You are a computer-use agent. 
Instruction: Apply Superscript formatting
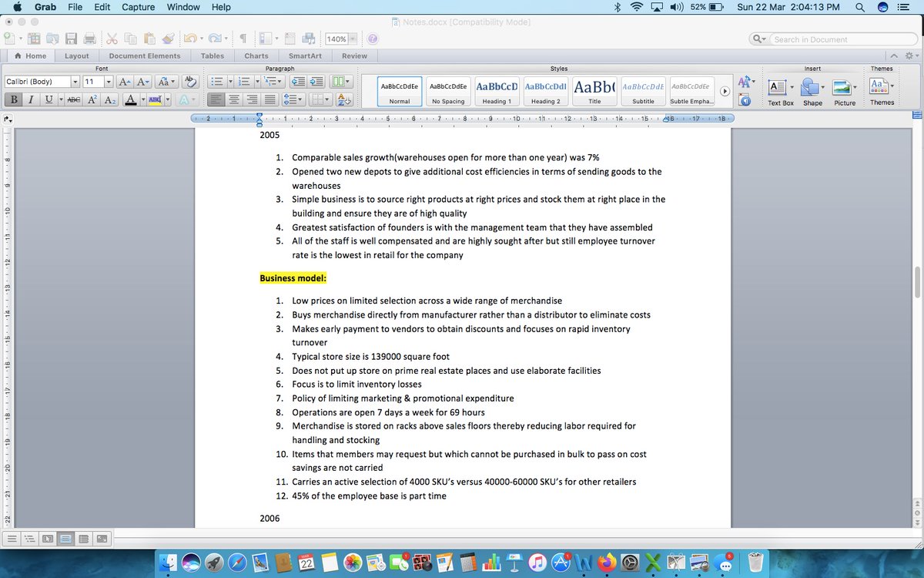coord(92,99)
